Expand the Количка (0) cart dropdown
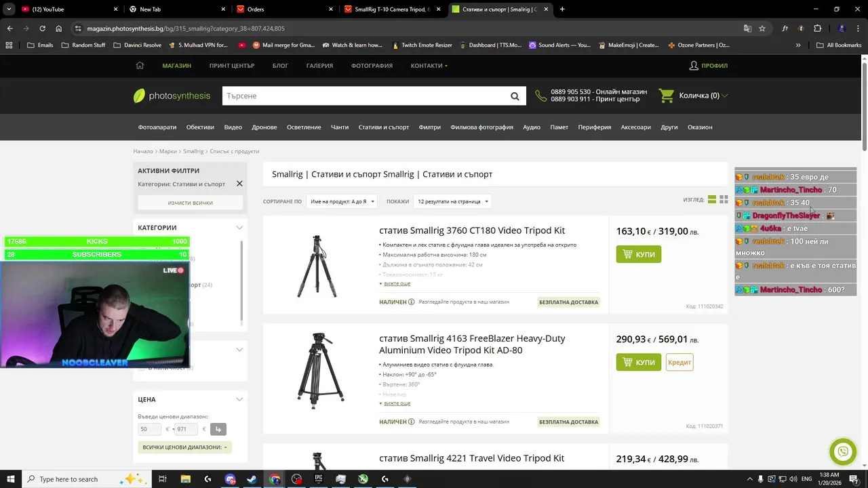 pyautogui.click(x=724, y=96)
